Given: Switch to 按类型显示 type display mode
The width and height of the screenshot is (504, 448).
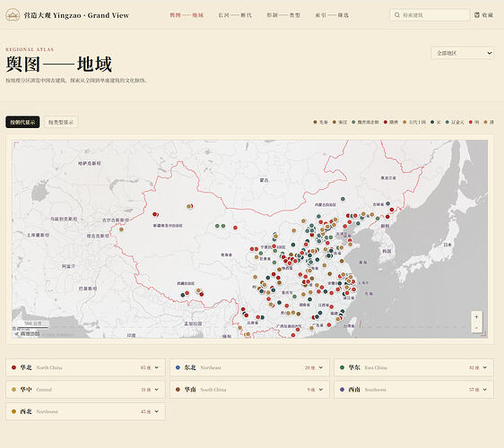Looking at the screenshot, I should coord(61,122).
